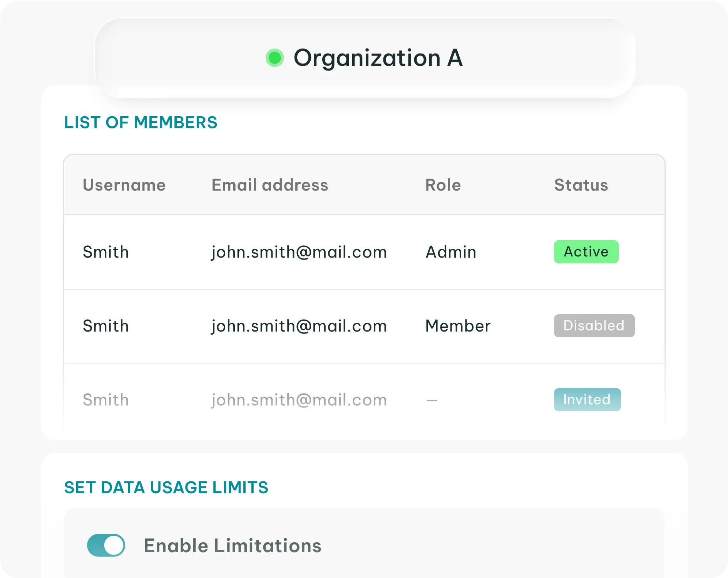Open the Set Data Usage Limits heading

166,488
